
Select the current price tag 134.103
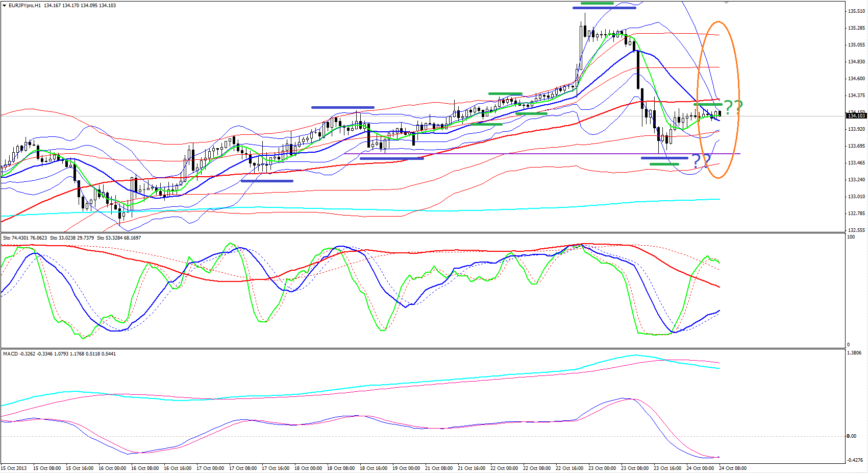[x=856, y=116]
